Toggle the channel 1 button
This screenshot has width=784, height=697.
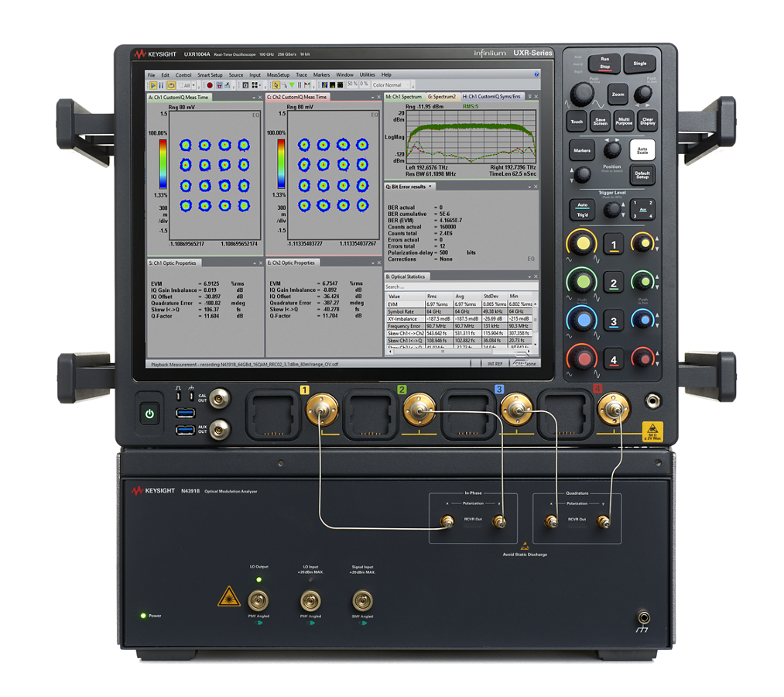point(614,245)
